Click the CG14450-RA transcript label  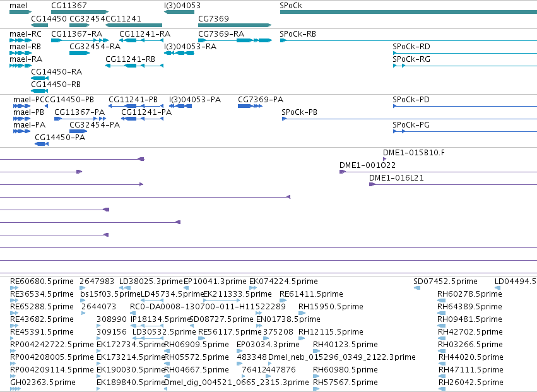(x=57, y=72)
